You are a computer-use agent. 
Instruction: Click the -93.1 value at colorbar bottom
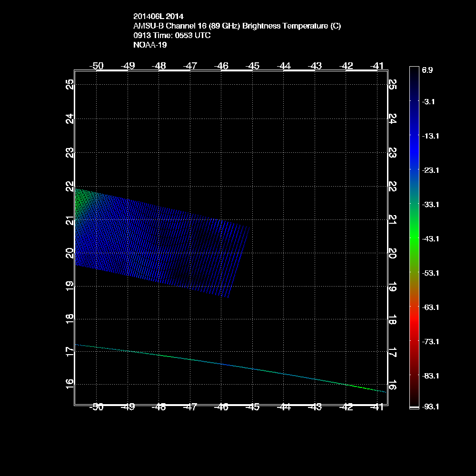[430, 407]
